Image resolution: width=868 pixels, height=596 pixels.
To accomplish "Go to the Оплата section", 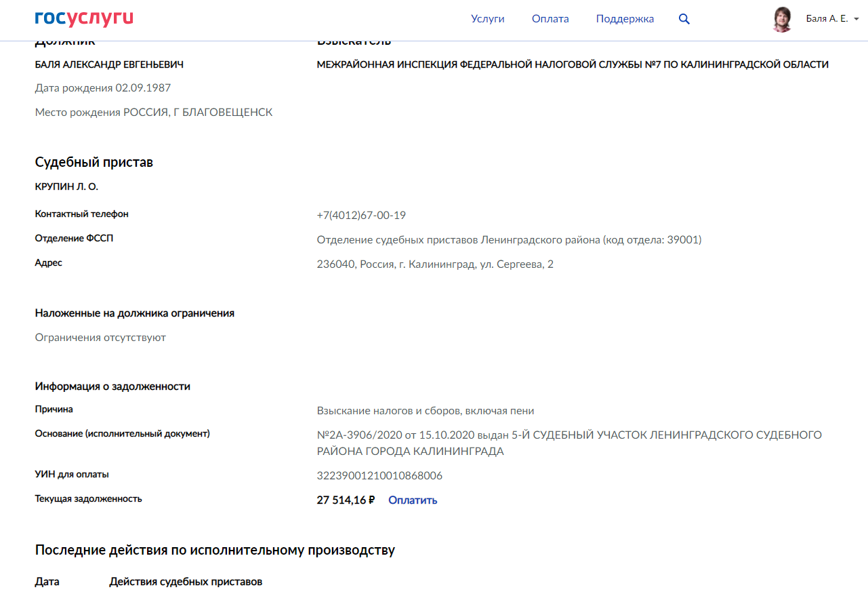I will tap(550, 19).
